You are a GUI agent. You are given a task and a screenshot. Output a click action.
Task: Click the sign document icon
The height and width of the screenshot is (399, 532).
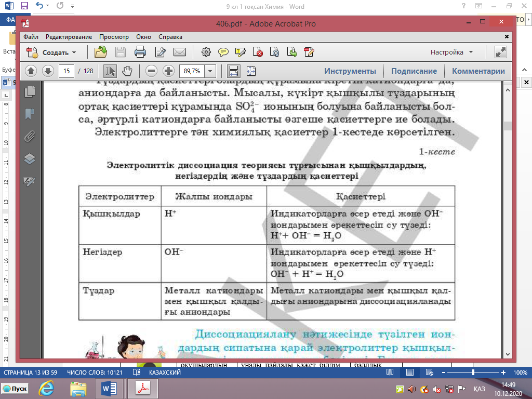tap(309, 52)
